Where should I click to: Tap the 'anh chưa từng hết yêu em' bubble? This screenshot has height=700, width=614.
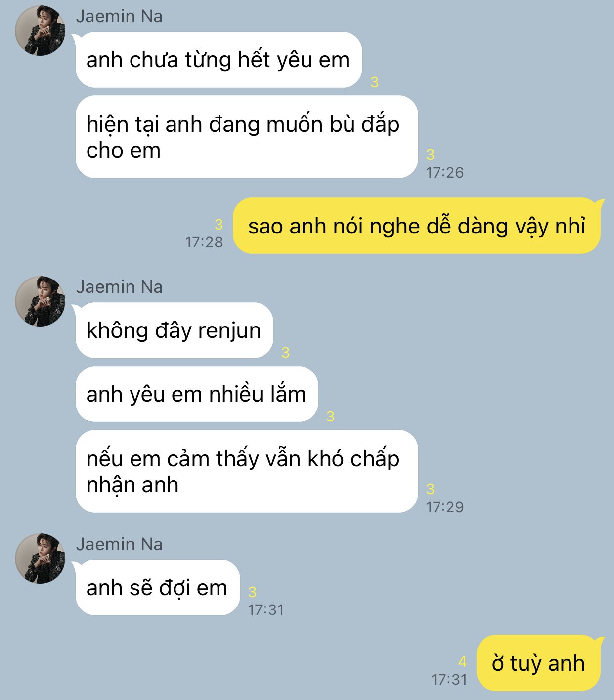(x=219, y=60)
